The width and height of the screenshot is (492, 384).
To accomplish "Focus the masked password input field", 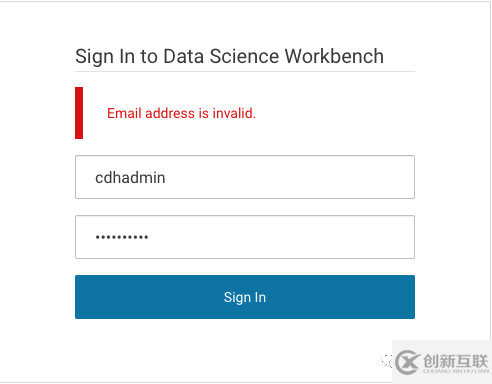I will (245, 237).
